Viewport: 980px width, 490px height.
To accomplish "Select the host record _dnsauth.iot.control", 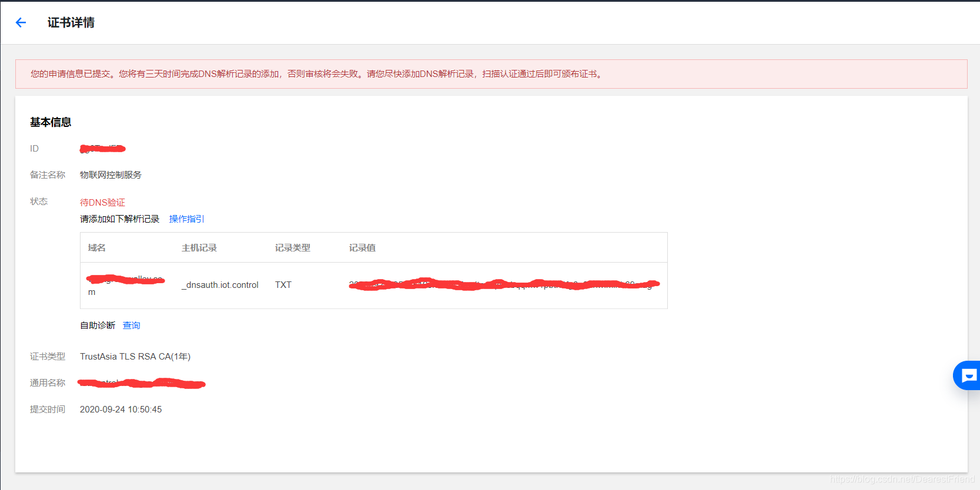I will [x=220, y=285].
